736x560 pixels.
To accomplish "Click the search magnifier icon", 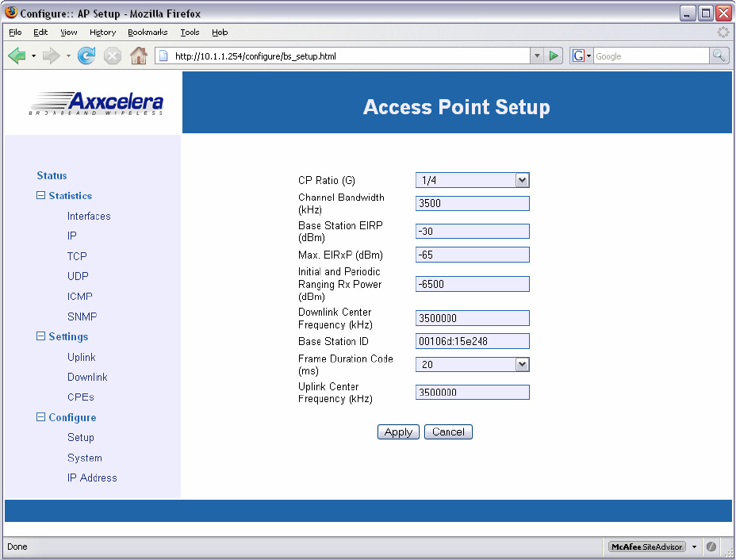I will pos(719,56).
